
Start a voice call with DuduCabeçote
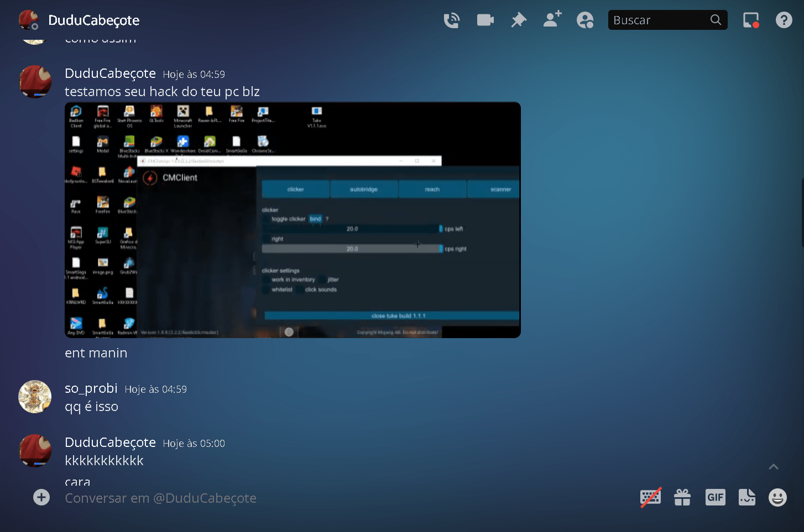pos(452,20)
